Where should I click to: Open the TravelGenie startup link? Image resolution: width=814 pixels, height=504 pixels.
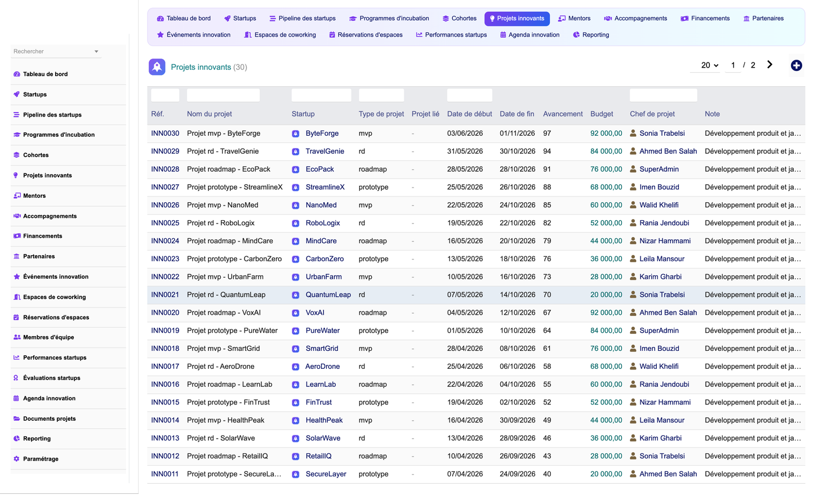coord(325,151)
